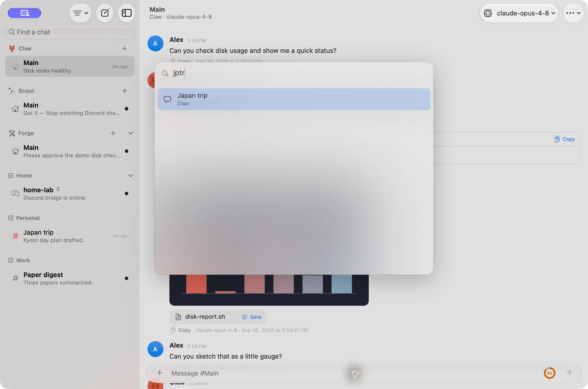Click the Forge tools icon in sidebar
Image resolution: width=588 pixels, height=389 pixels.
coord(12,133)
